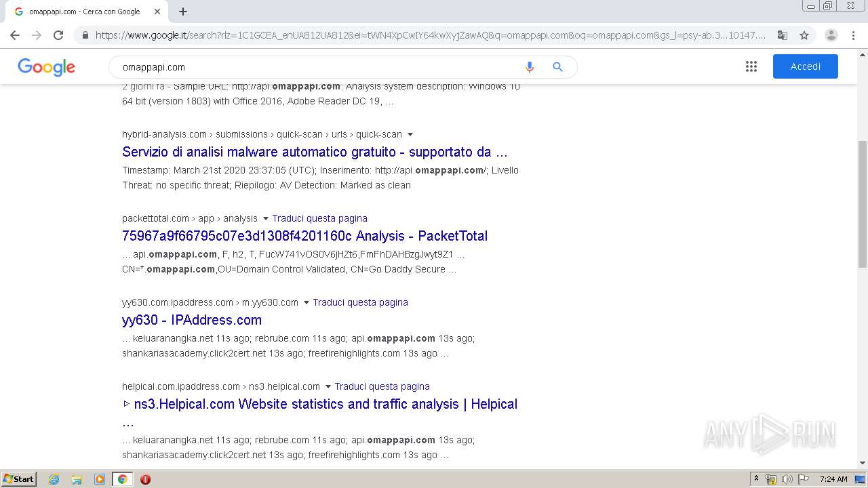Bookmark this page with the star
The image size is (868, 488).
click(804, 35)
